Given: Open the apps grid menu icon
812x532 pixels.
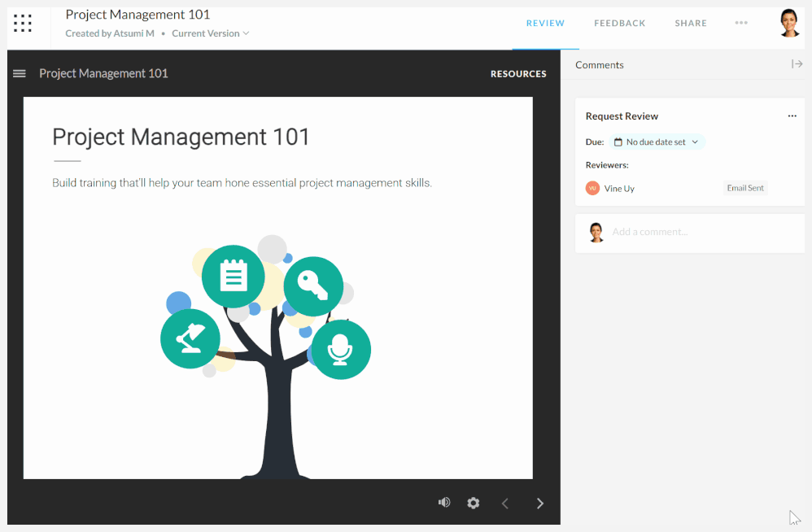Looking at the screenshot, I should click(22, 24).
